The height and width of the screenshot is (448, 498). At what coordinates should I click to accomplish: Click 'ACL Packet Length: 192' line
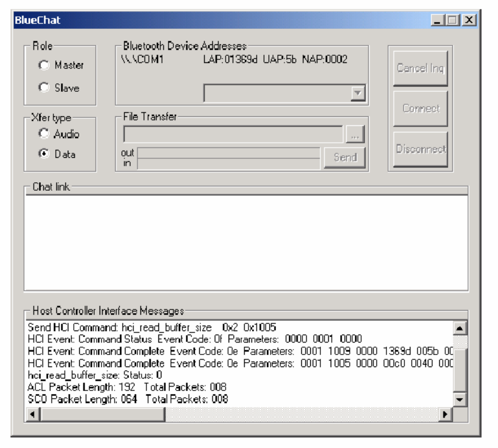point(127,387)
